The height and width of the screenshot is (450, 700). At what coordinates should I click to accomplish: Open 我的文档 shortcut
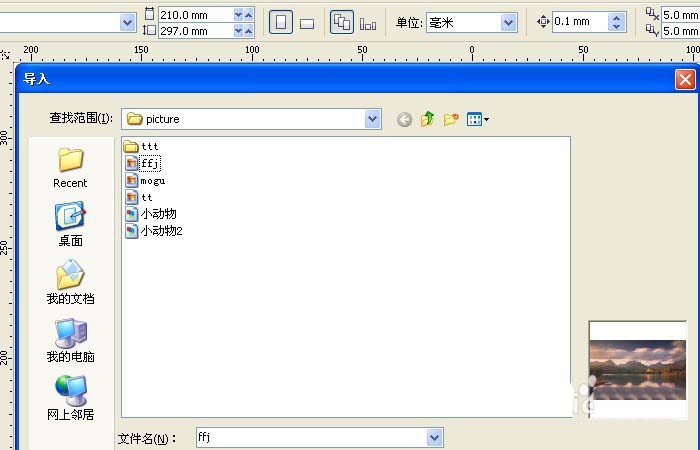pos(70,282)
